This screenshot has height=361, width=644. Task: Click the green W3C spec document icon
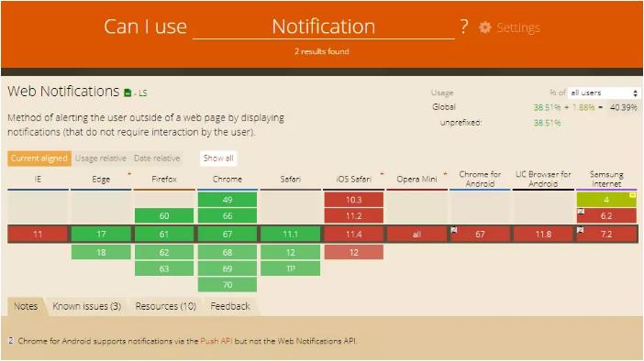pyautogui.click(x=128, y=93)
